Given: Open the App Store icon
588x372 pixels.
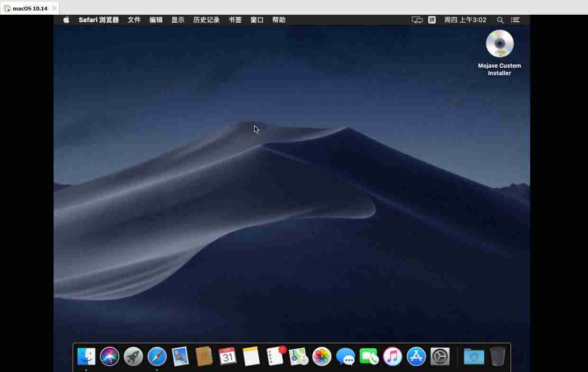Looking at the screenshot, I should (x=416, y=356).
